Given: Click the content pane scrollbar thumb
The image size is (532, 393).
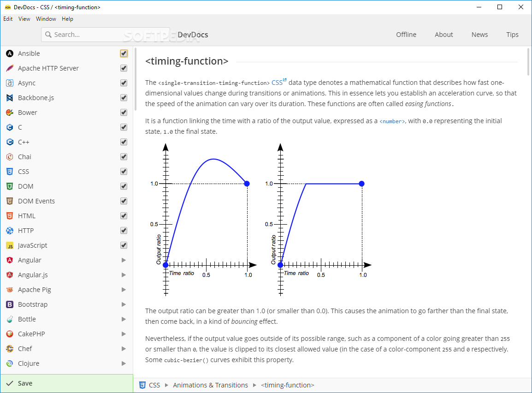Looking at the screenshot, I should [x=528, y=61].
